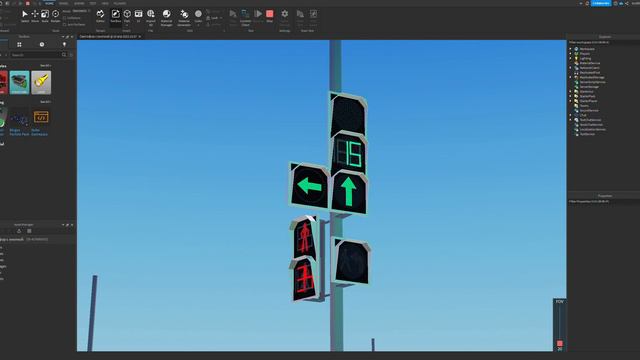Open the UI tool in ribbon
This screenshot has height=360, width=640.
coord(139,14)
